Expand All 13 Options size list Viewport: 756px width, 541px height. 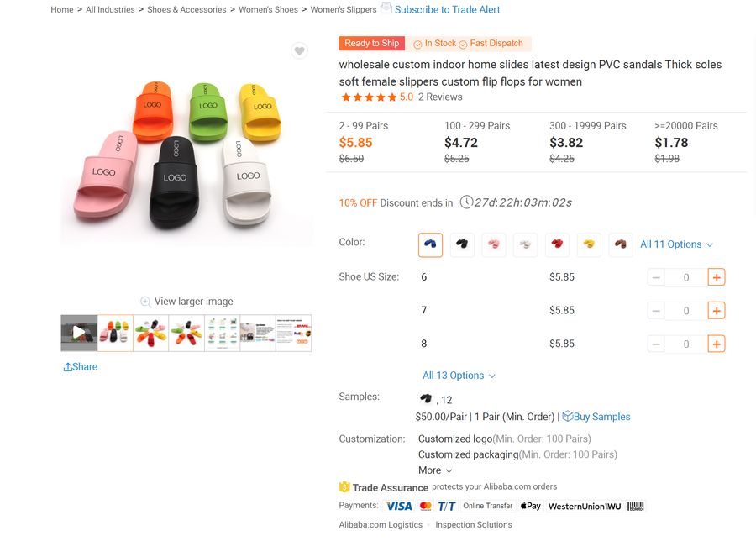[x=459, y=376]
